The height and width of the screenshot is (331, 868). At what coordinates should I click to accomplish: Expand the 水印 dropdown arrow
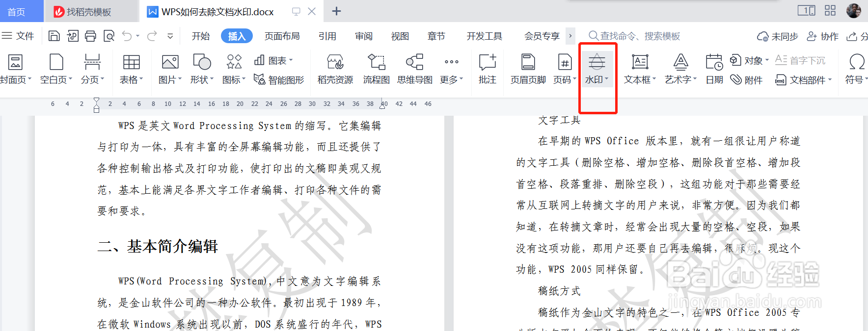[607, 79]
